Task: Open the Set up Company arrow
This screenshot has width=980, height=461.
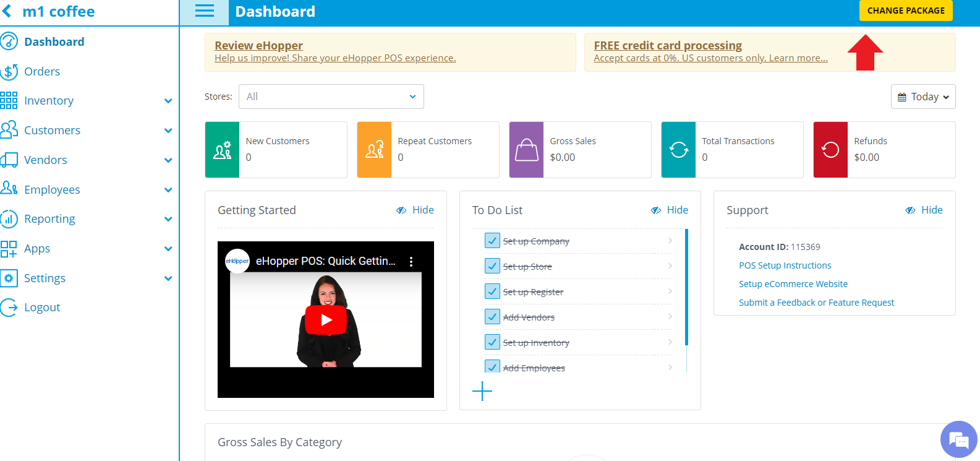Action: point(670,240)
